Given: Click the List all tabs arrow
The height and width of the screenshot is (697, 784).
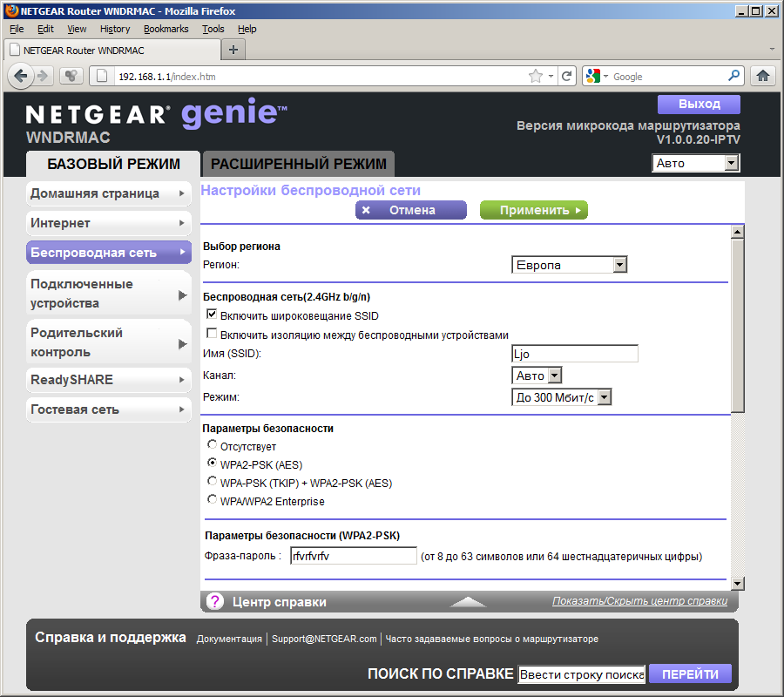Looking at the screenshot, I should (772, 50).
